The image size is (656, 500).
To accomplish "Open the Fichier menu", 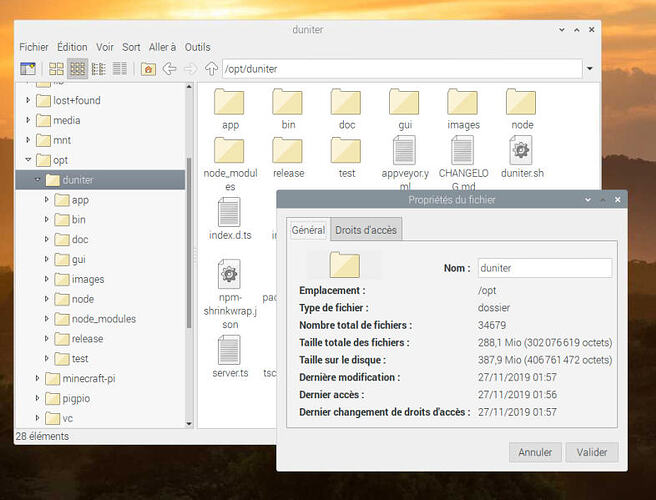I will click(x=34, y=47).
